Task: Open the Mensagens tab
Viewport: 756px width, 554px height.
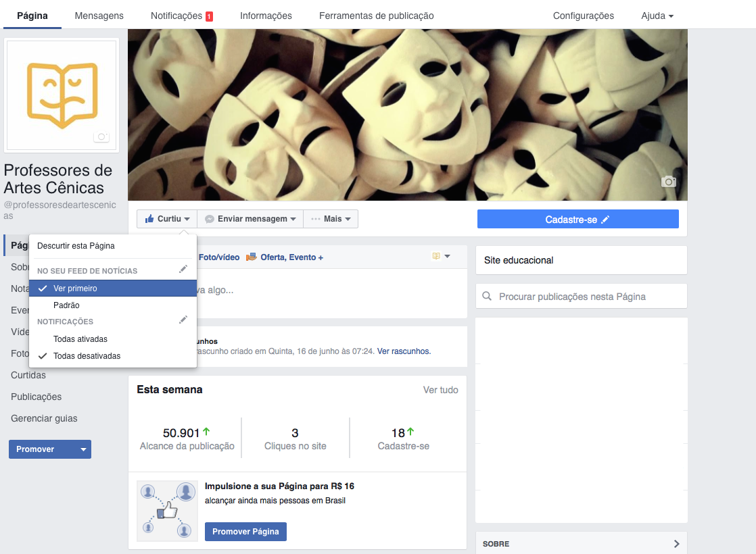Action: (x=99, y=16)
